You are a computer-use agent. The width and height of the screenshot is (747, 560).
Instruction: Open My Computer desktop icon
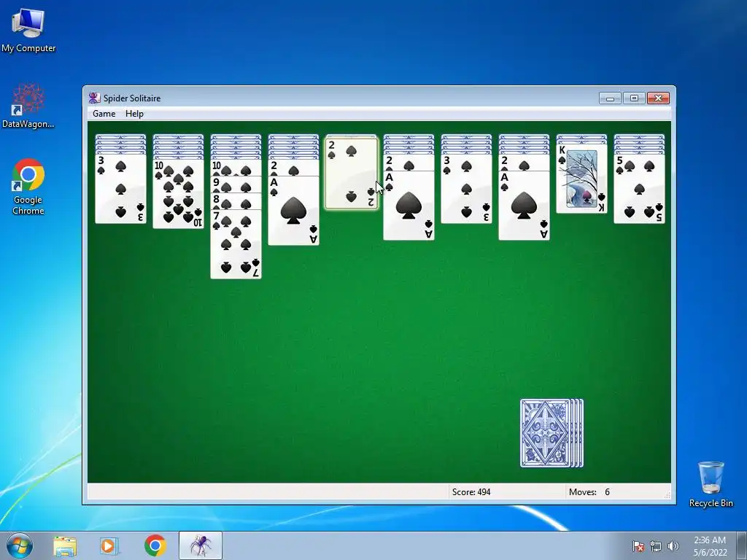[28, 31]
